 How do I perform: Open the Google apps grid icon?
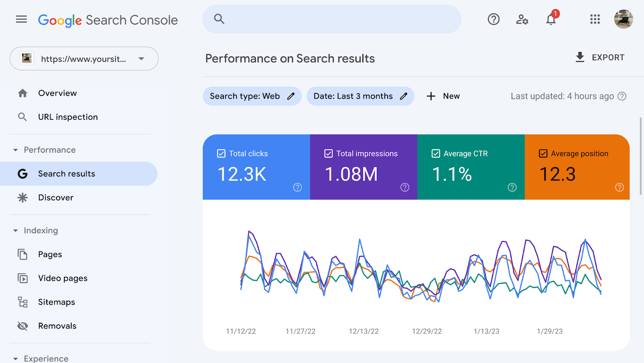(594, 19)
